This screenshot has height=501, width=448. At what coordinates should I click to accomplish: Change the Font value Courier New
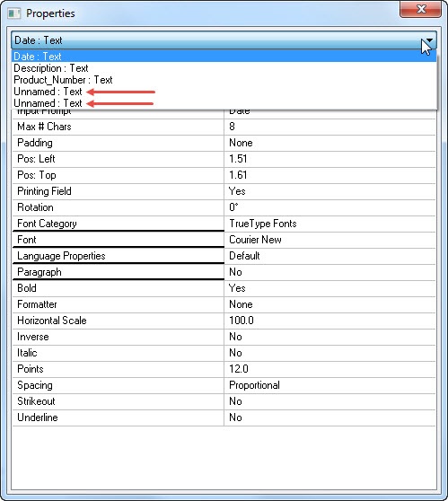329,240
